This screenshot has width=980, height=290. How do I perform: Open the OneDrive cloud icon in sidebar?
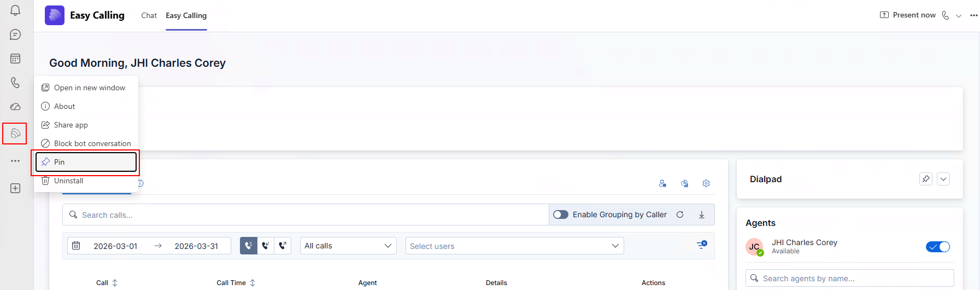coord(15,107)
